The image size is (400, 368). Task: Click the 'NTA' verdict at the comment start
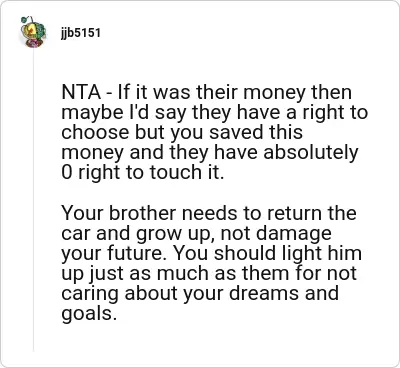81,92
